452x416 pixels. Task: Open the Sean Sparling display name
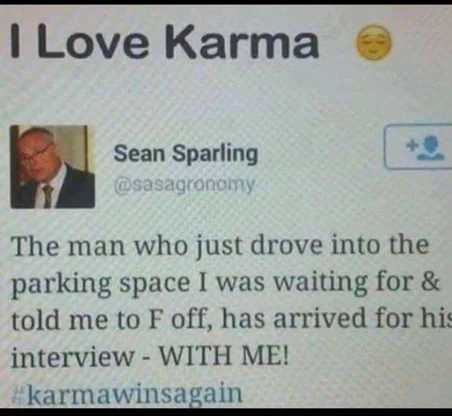pos(186,154)
